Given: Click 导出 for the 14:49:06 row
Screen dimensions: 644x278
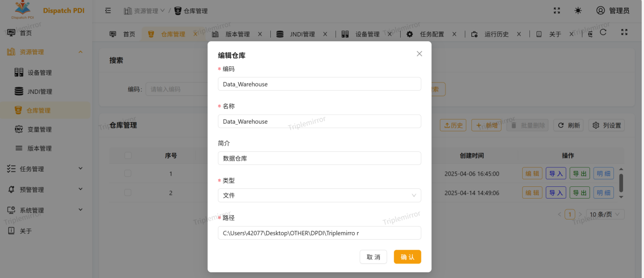Looking at the screenshot, I should [580, 192].
